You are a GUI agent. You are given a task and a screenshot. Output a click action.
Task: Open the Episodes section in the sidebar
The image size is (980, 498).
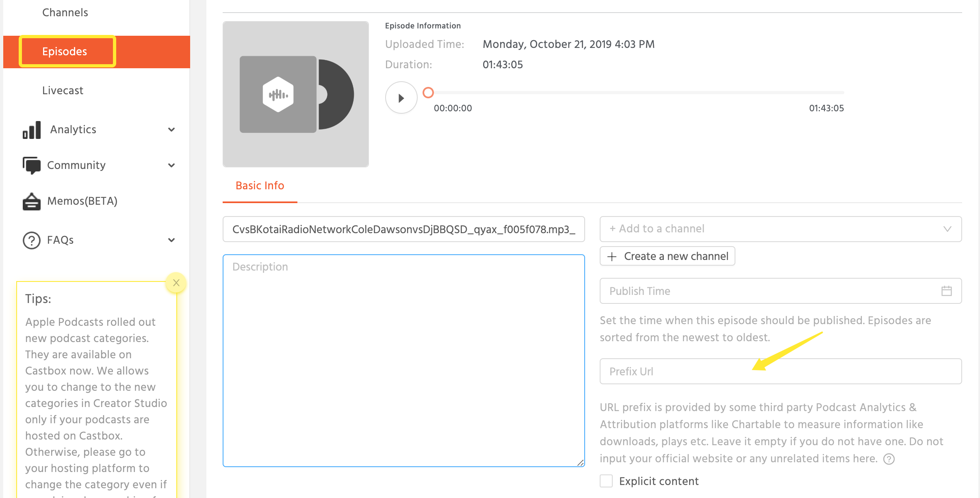[x=65, y=52]
